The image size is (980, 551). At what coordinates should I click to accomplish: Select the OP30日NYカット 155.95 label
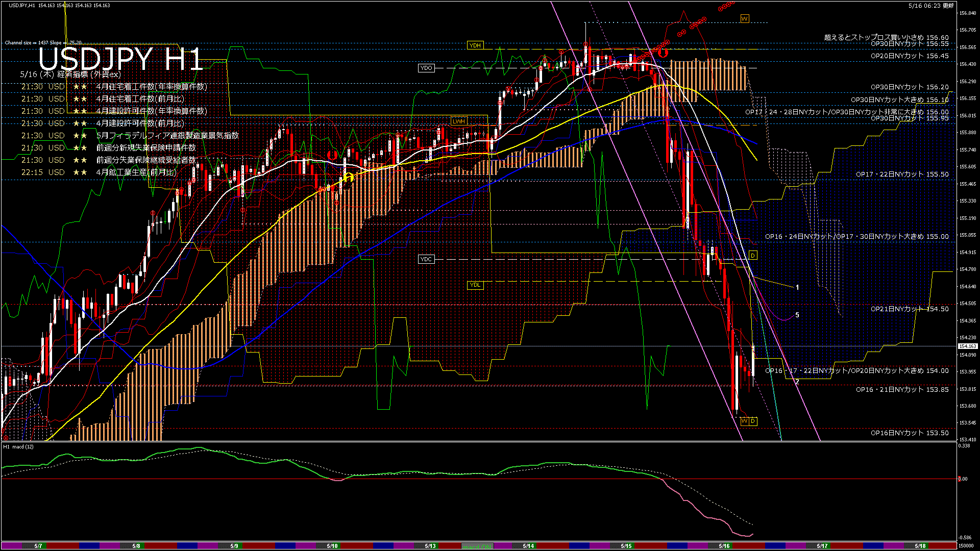910,118
